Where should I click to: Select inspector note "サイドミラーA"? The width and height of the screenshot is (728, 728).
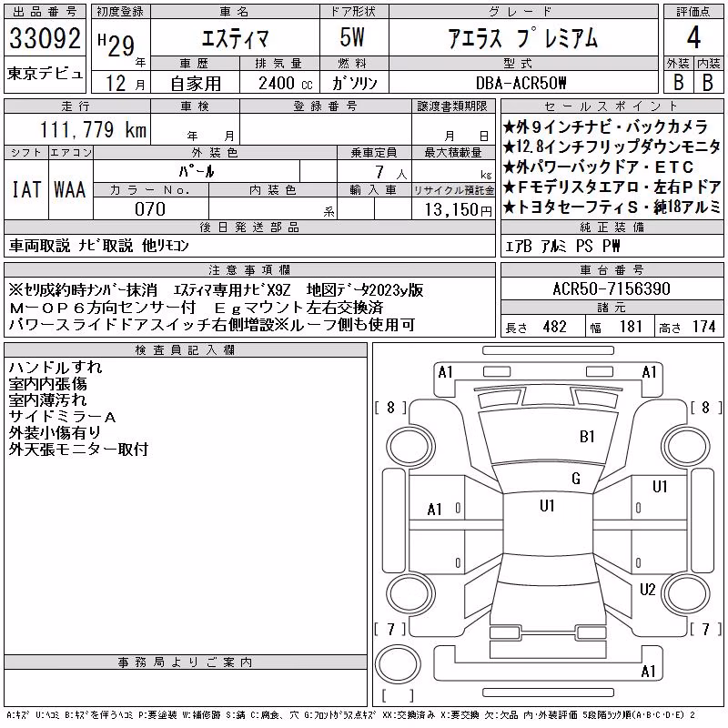pos(62,417)
